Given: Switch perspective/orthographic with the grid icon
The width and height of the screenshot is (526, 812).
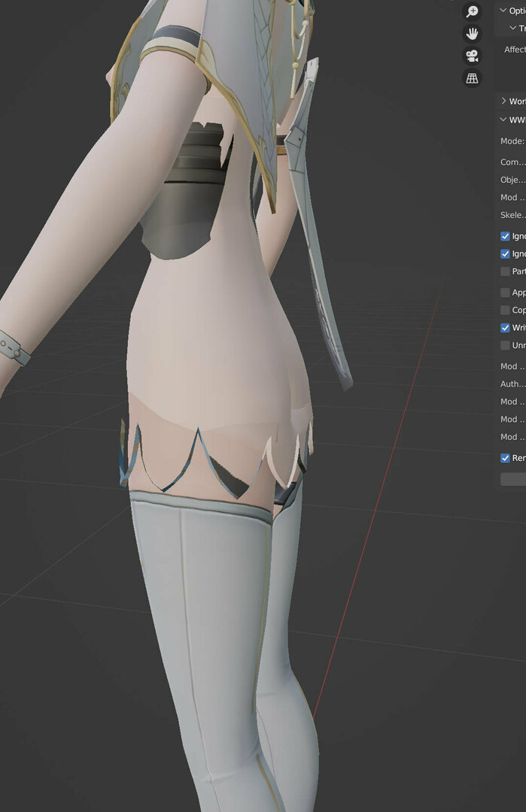Looking at the screenshot, I should pyautogui.click(x=472, y=78).
